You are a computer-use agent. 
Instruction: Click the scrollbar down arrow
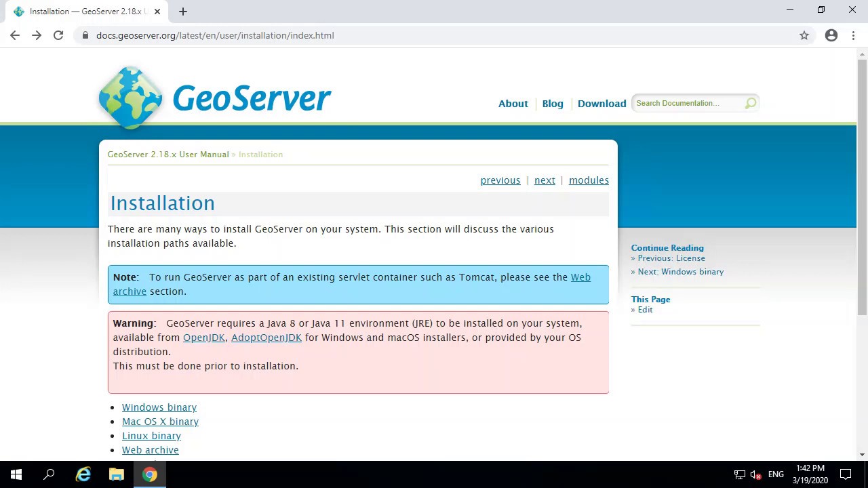tap(862, 455)
